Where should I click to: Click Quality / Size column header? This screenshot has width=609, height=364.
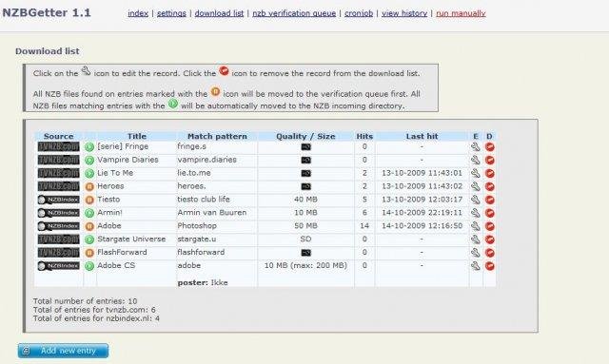pos(305,136)
